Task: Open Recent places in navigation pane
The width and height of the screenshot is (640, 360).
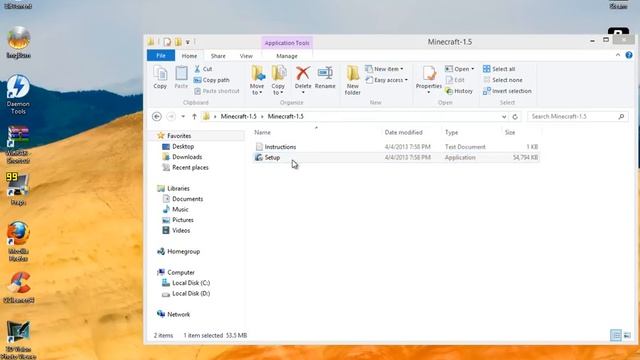Action: tap(185, 167)
